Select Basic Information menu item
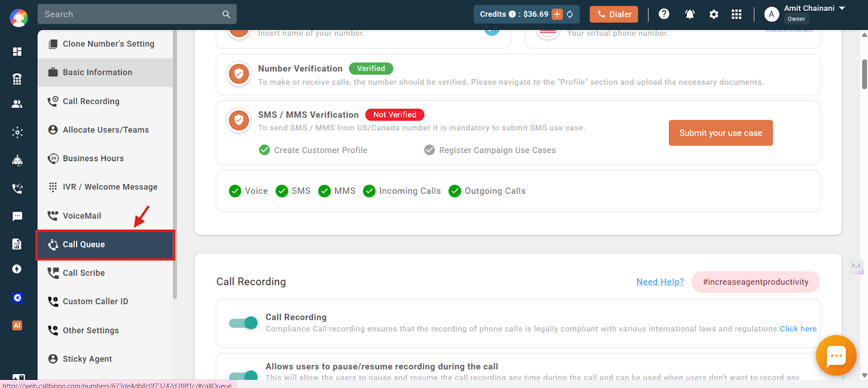The image size is (868, 388). [x=105, y=72]
